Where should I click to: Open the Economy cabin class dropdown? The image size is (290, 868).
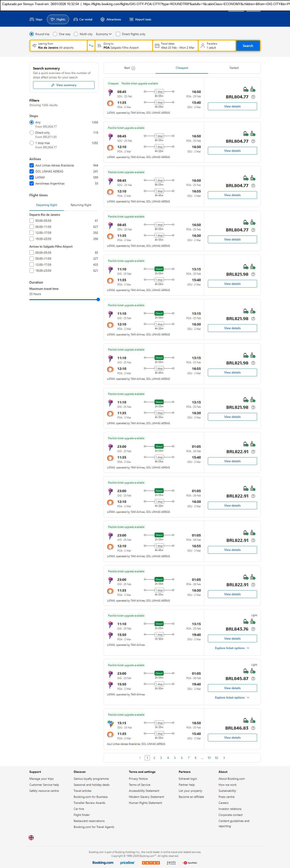pyautogui.click(x=104, y=34)
